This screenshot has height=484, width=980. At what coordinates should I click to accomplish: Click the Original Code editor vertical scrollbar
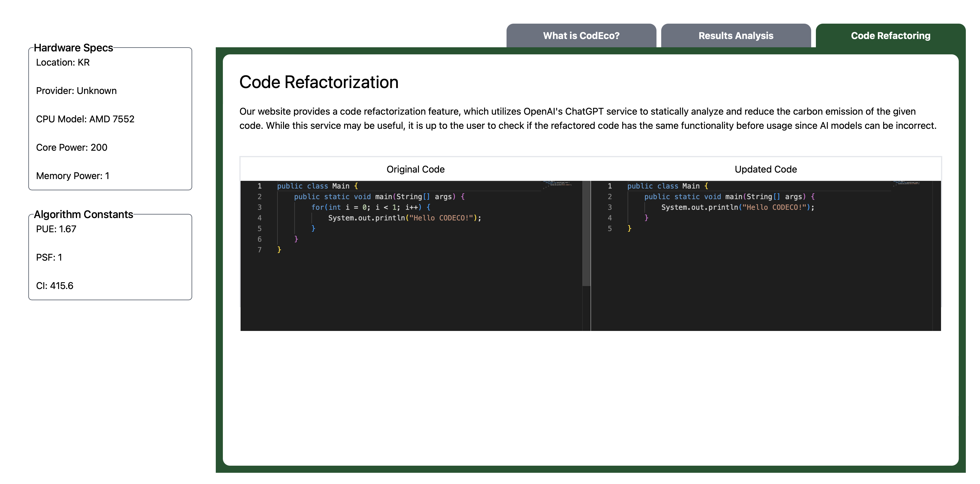point(586,233)
